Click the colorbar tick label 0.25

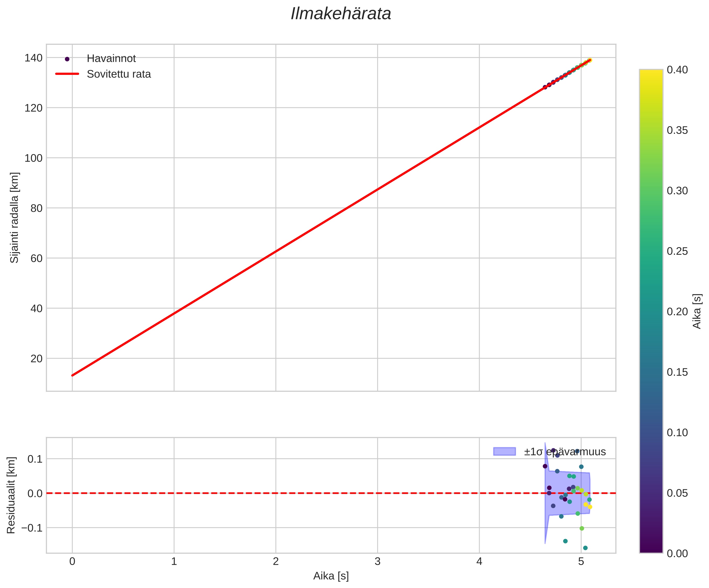(x=677, y=252)
